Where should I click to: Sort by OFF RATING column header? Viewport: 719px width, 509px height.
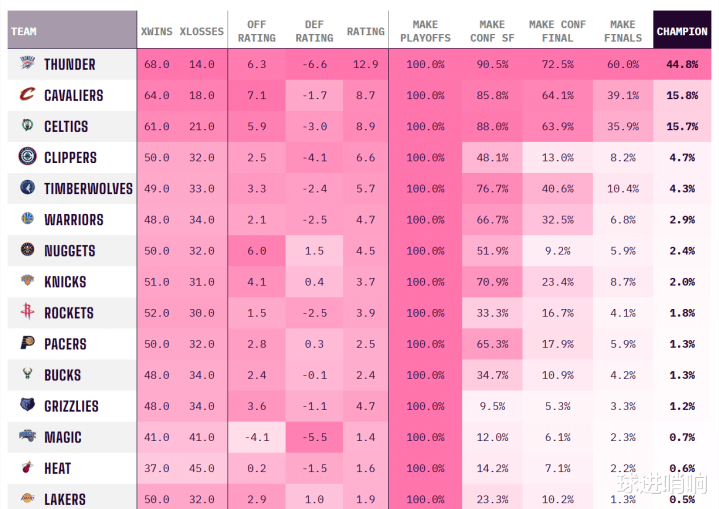tap(257, 31)
